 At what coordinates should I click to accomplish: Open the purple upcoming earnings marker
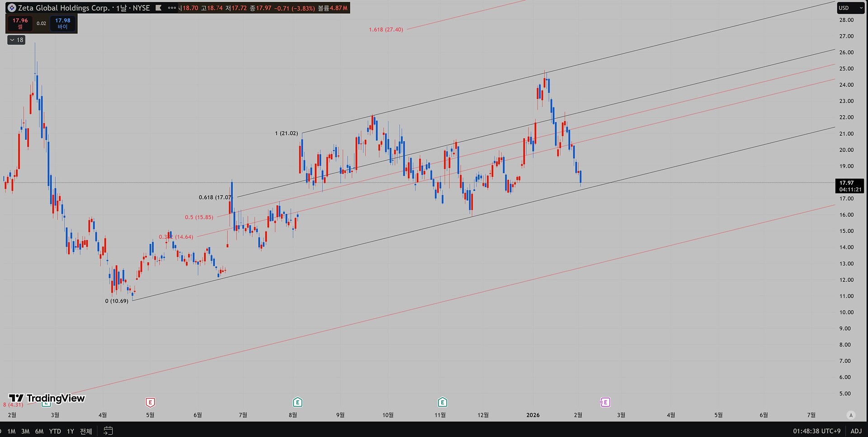click(605, 402)
